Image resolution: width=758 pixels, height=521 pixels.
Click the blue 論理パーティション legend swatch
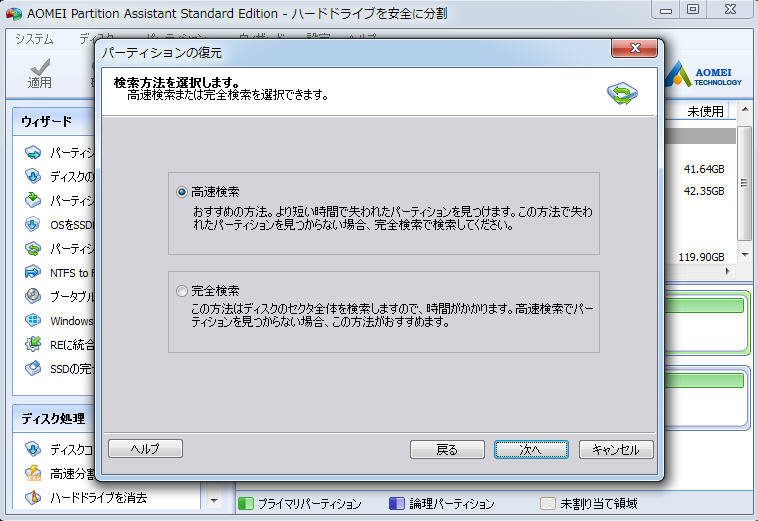click(x=396, y=504)
